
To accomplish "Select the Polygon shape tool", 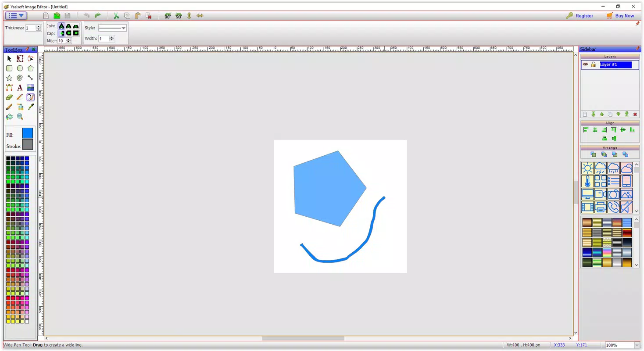I will [30, 68].
